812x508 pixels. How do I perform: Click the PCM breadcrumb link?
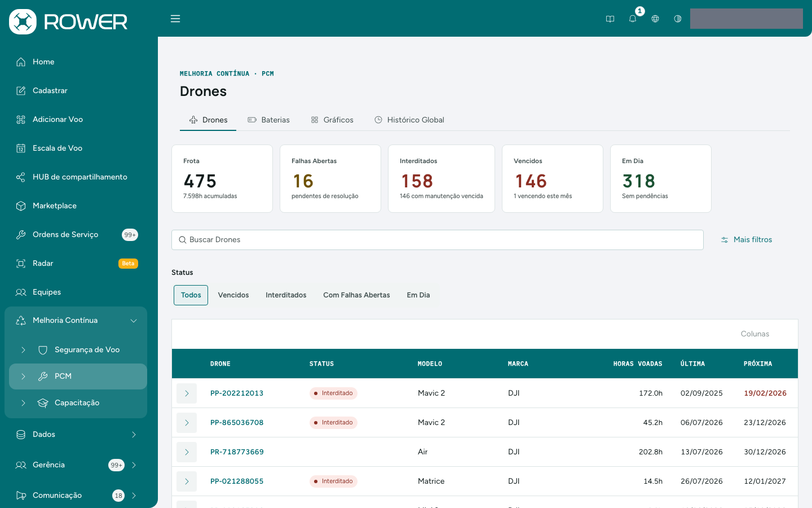coord(268,74)
